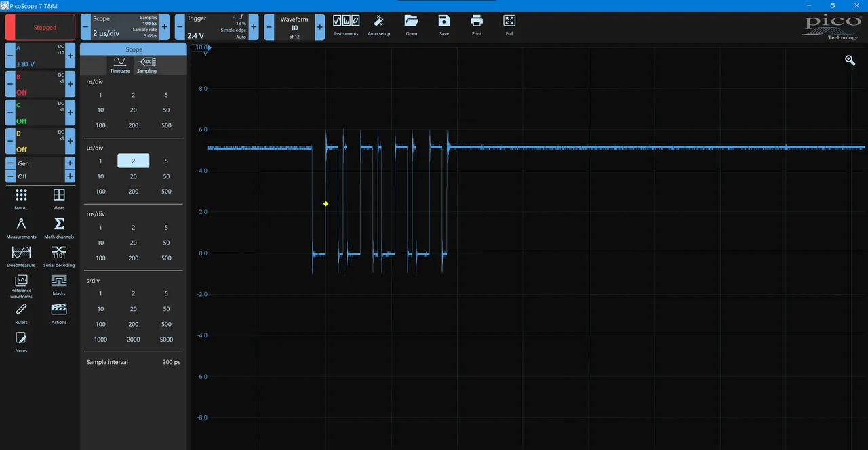This screenshot has width=868, height=450.
Task: Open the Masks tool
Action: (59, 283)
